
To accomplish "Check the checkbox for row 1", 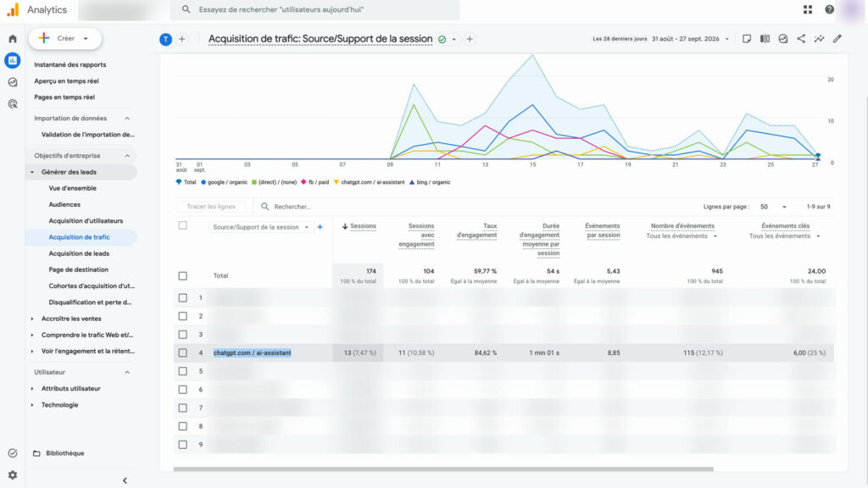I will 183,297.
